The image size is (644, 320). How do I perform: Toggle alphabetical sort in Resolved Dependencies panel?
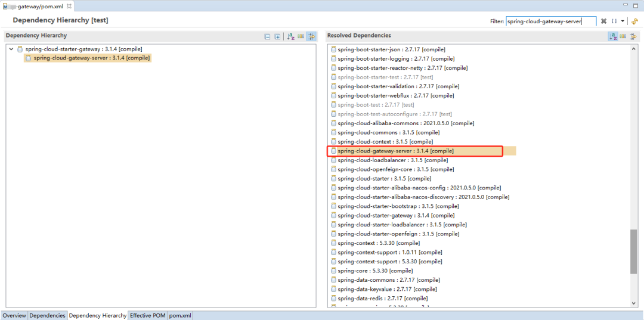pyautogui.click(x=613, y=36)
